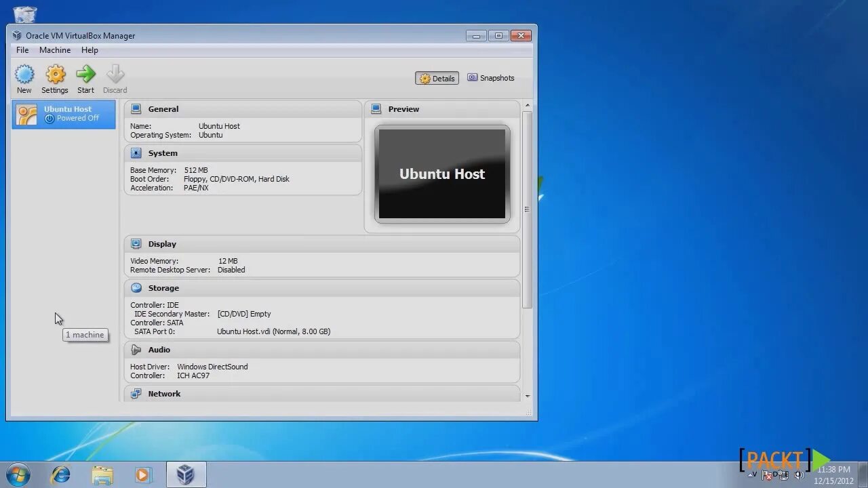This screenshot has height=488, width=868.
Task: Click the "Powered Off" status text
Action: [x=78, y=118]
